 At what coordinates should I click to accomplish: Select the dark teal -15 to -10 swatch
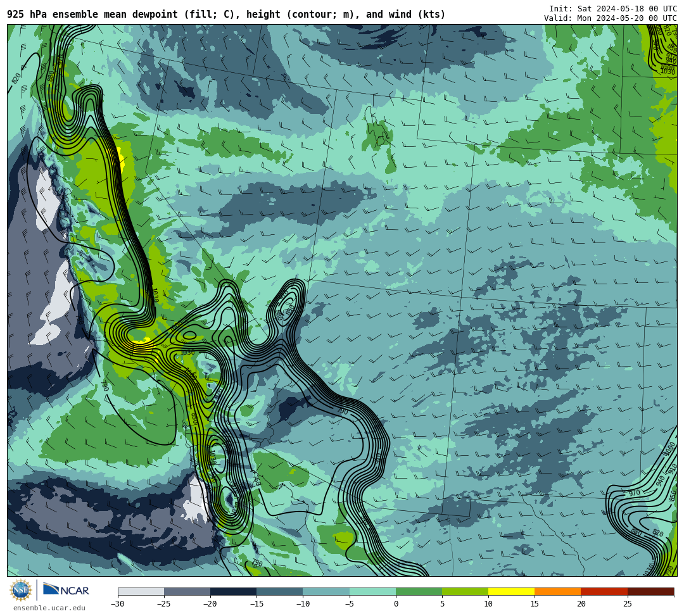point(280,591)
